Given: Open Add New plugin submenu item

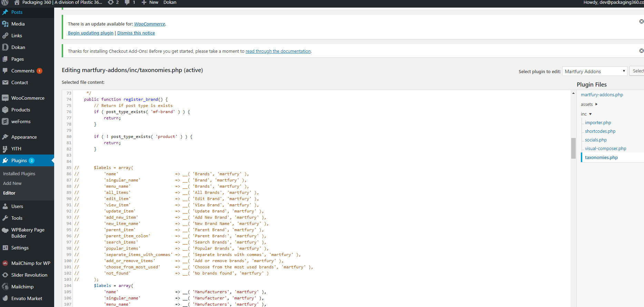Looking at the screenshot, I should coord(12,183).
